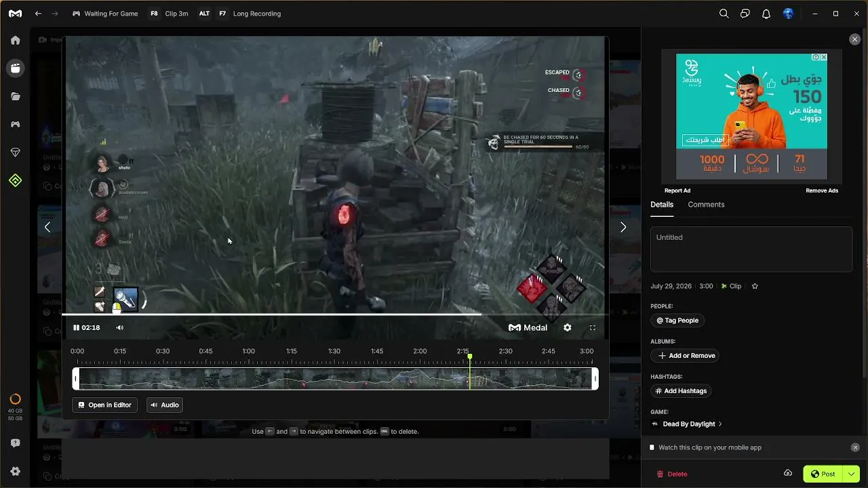Select the left trim handle of the timeline
This screenshot has width=868, height=488.
tap(76, 378)
